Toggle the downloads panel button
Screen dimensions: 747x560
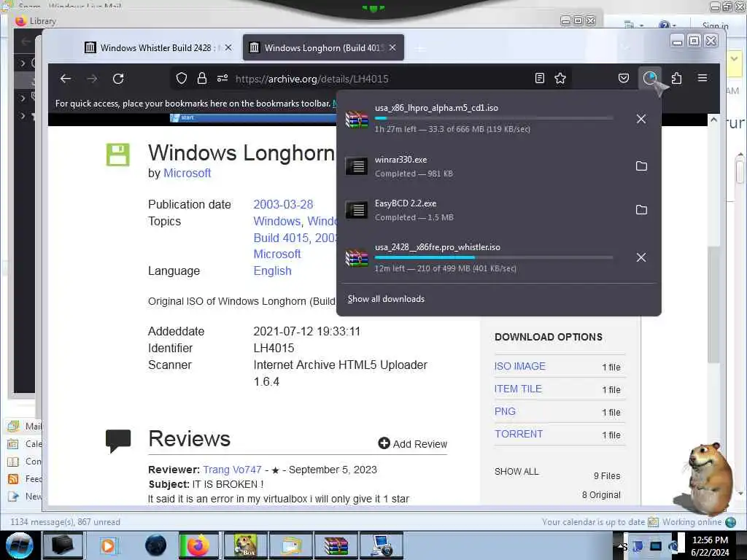tap(650, 79)
